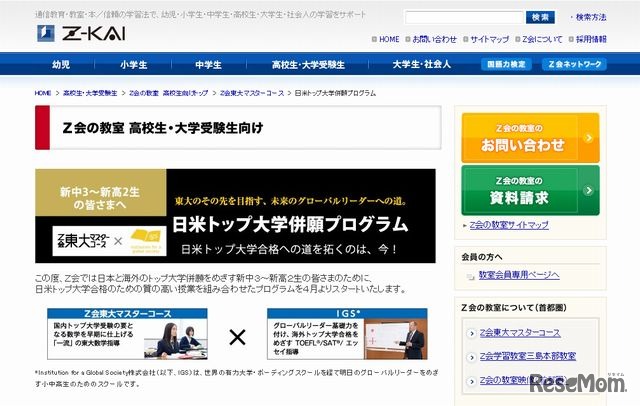Click orange お問い合わせ button in sidebar
Image resolution: width=640 pixels, height=406 pixels.
tap(530, 138)
